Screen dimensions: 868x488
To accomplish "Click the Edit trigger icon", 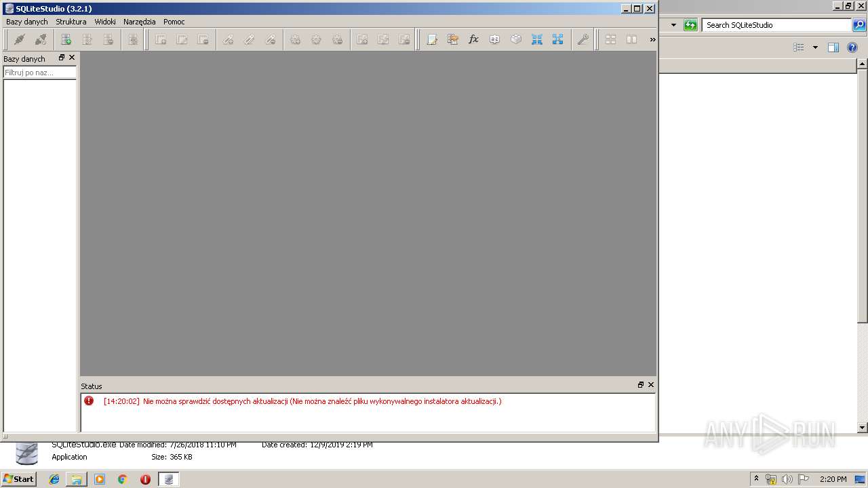I will pos(317,39).
